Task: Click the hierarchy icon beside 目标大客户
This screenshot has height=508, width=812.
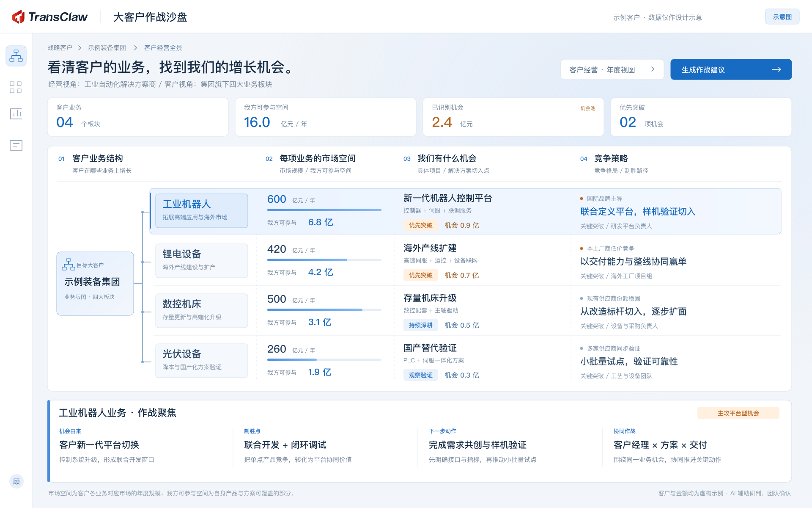Action: tap(68, 265)
